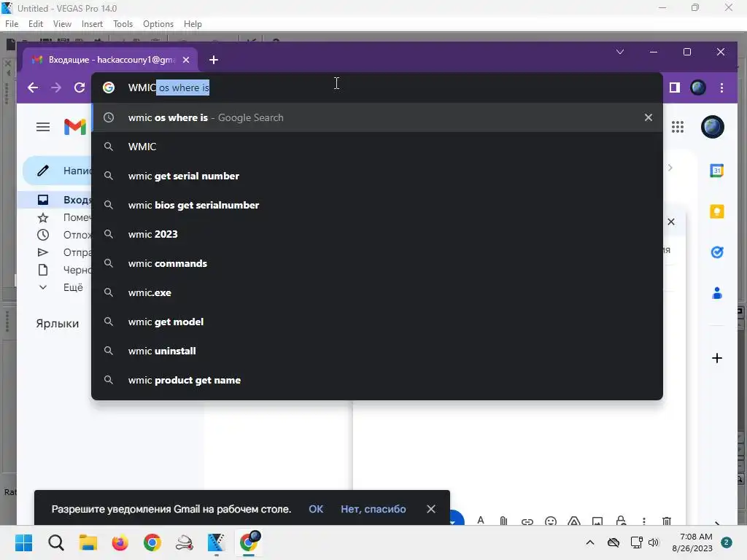Open Google Contacts side panel
747x560 pixels.
[x=716, y=293]
